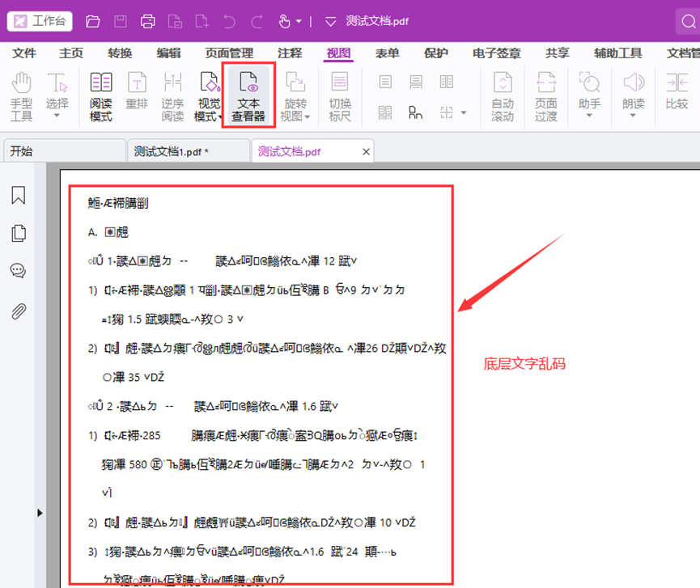Screen dimensions: 700x588
Task: Open the attachments paperclip panel
Action: tap(18, 311)
